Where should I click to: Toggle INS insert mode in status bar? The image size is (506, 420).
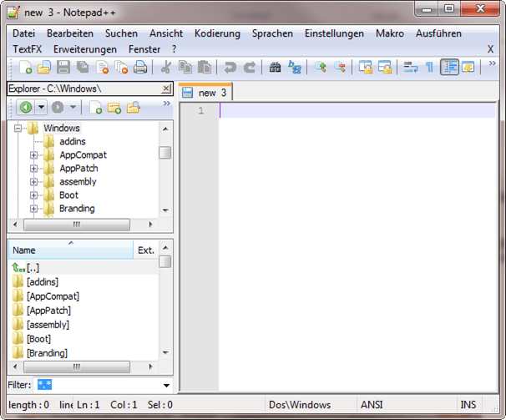coord(468,404)
